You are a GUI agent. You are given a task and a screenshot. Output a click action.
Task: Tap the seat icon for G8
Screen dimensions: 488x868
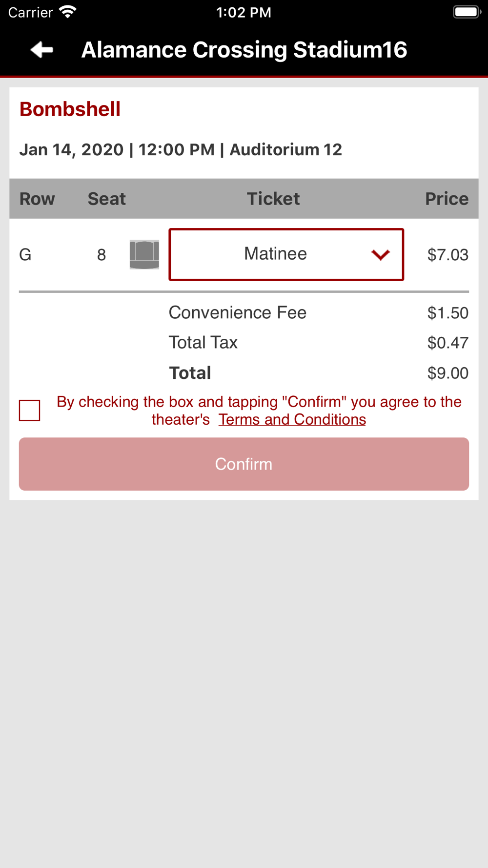point(144,254)
